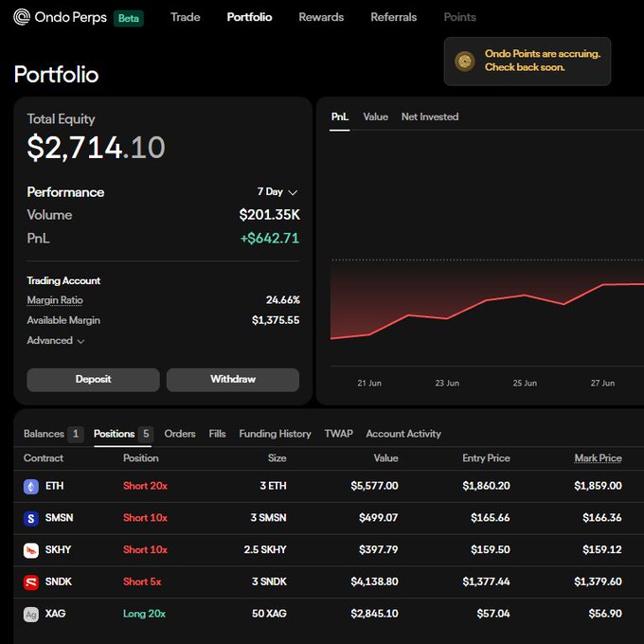The image size is (644, 644).
Task: Click the +$642.71 PnL value
Action: (x=270, y=239)
